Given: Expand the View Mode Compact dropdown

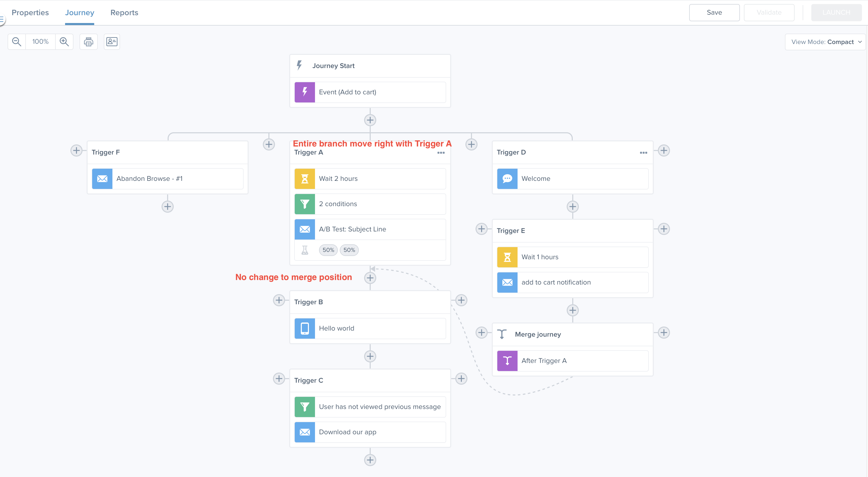Looking at the screenshot, I should [x=825, y=42].
